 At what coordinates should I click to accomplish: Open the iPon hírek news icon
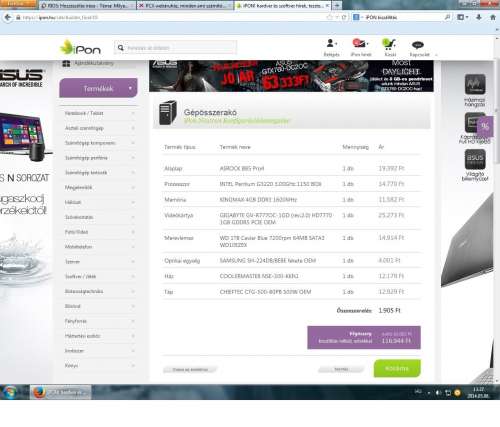pos(359,43)
